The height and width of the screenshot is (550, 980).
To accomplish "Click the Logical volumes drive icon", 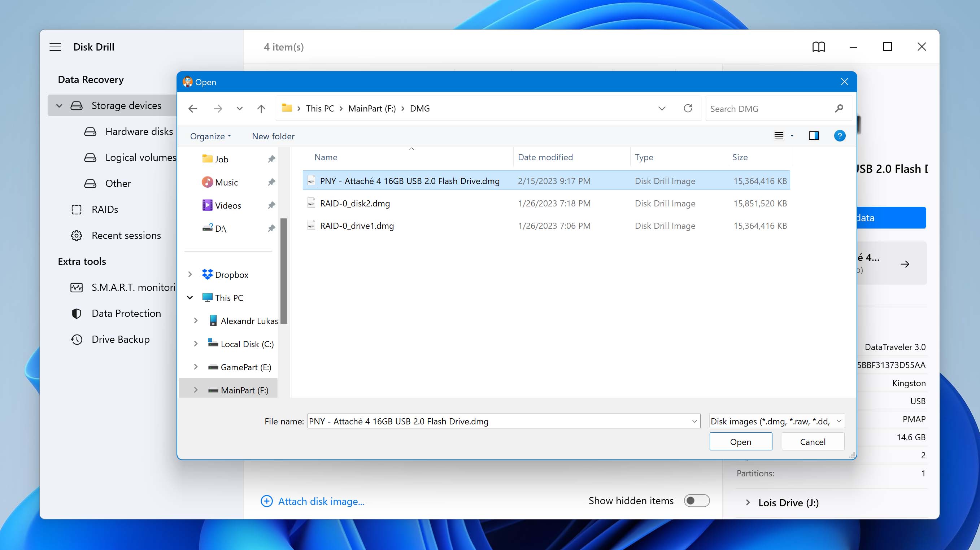I will tap(90, 157).
